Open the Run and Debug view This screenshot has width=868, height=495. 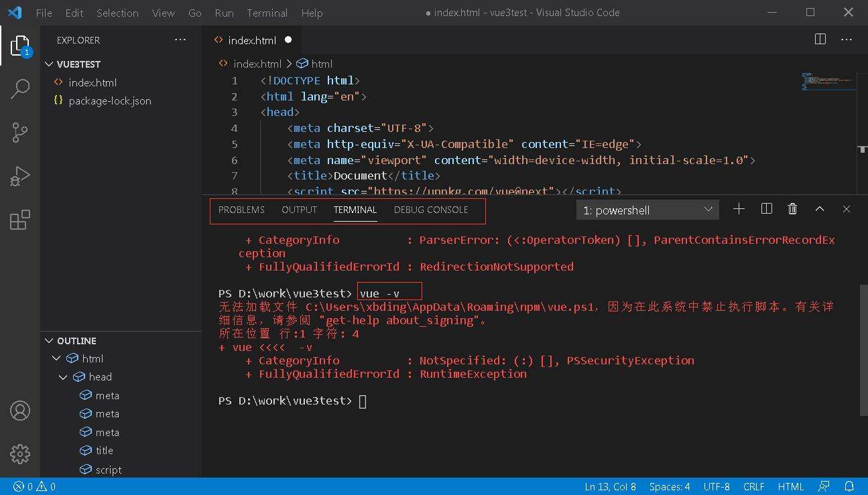(20, 176)
